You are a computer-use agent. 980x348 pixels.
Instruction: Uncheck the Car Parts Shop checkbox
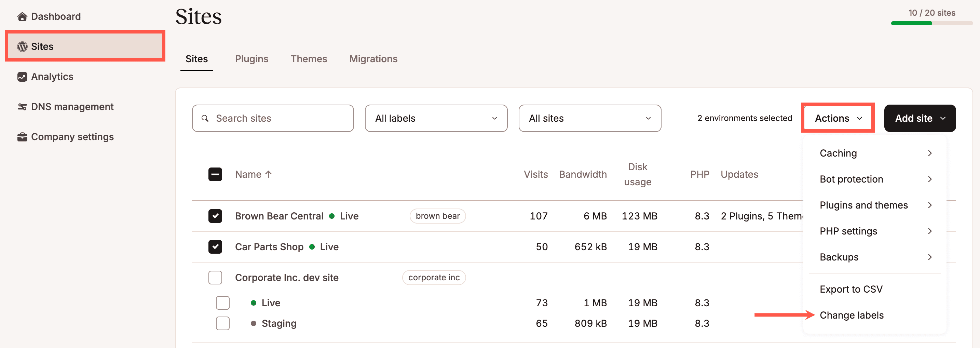click(215, 247)
